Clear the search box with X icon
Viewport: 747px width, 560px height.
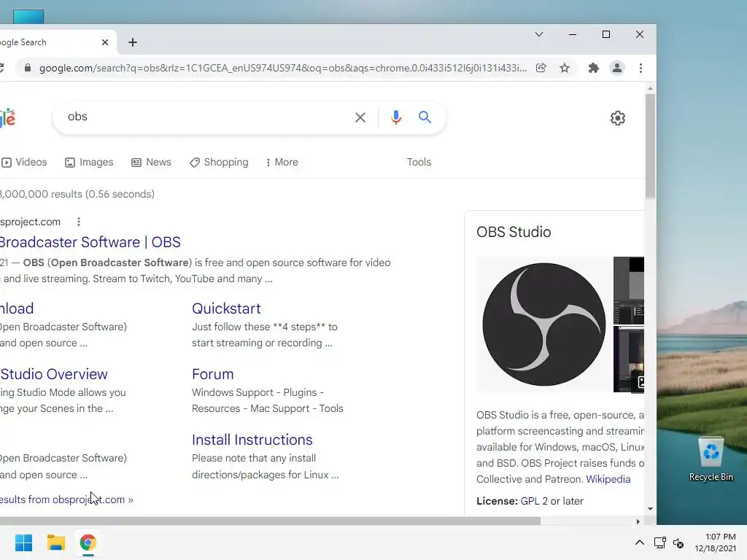pos(360,117)
